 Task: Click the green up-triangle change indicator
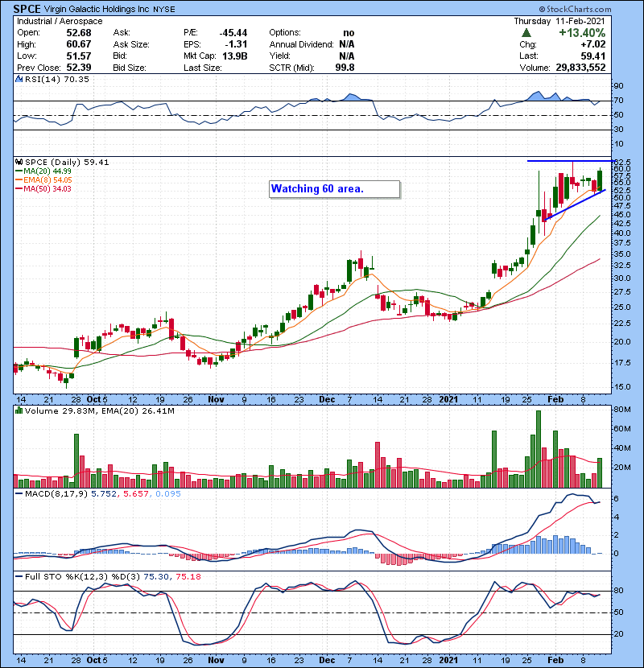pos(526,33)
